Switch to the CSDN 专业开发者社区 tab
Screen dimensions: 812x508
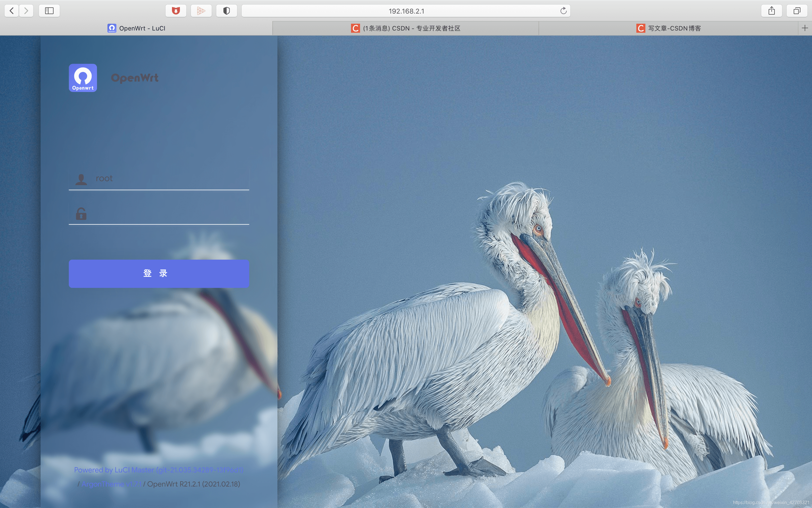(x=406, y=28)
